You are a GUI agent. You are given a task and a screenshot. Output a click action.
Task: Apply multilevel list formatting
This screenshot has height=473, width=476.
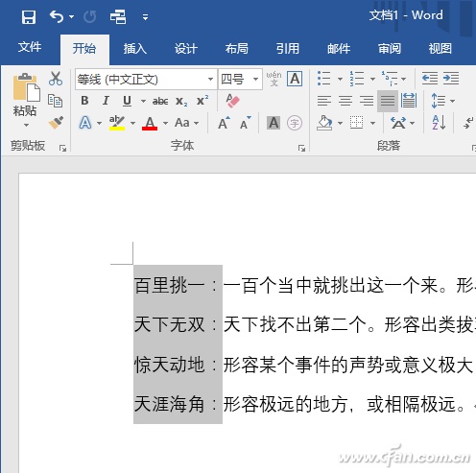pyautogui.click(x=390, y=79)
